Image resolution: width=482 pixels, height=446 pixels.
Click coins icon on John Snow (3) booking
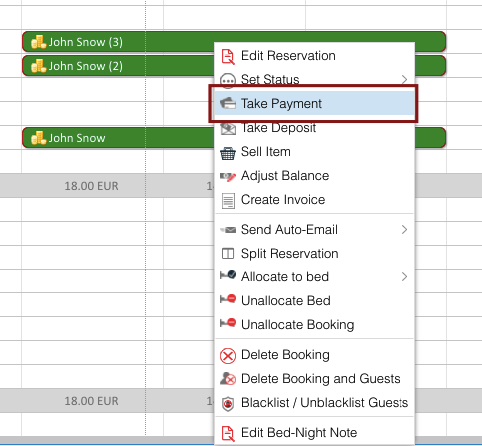38,42
